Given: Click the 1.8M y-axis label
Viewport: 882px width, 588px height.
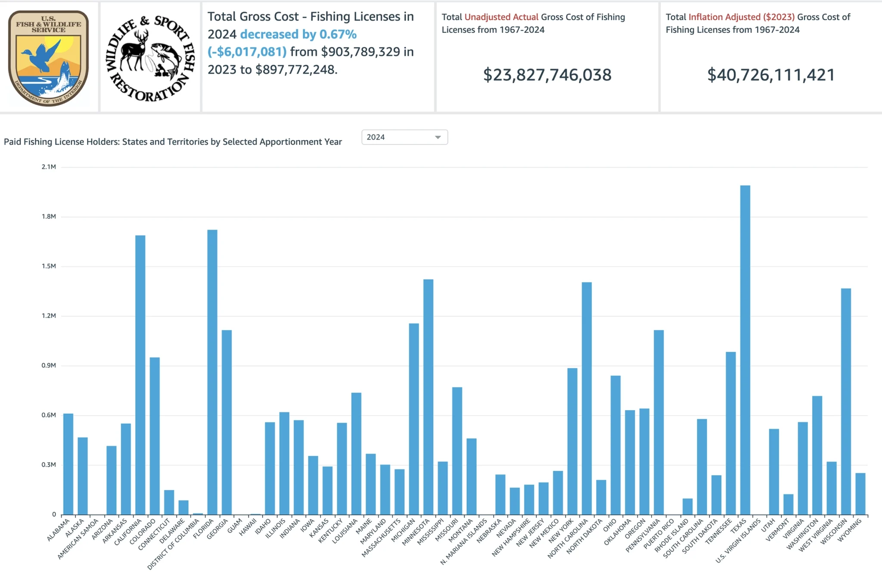Looking at the screenshot, I should (x=49, y=216).
